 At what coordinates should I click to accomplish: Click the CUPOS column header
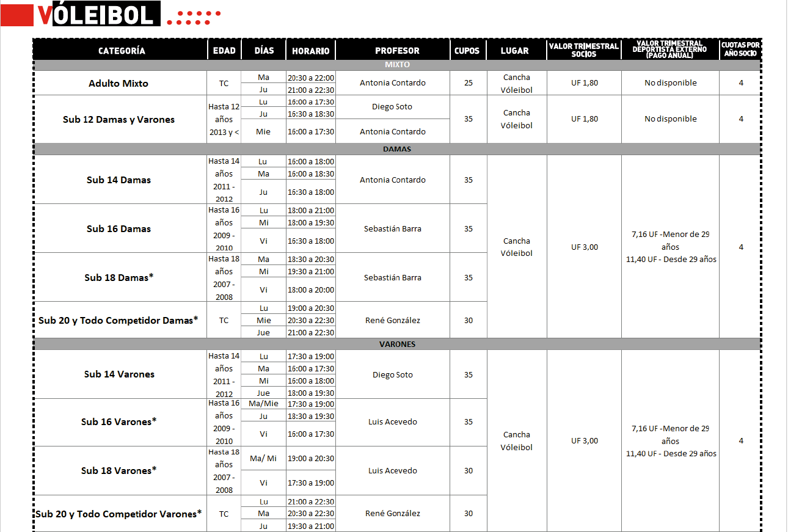tap(467, 51)
